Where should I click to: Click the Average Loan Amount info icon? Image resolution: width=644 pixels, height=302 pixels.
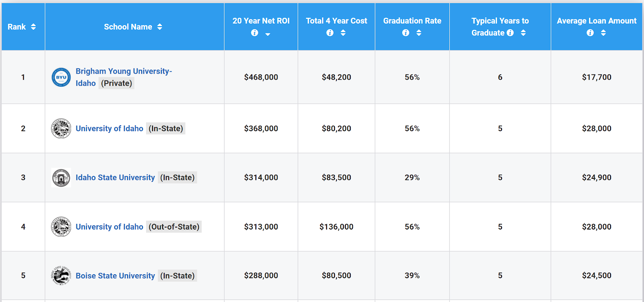(590, 33)
